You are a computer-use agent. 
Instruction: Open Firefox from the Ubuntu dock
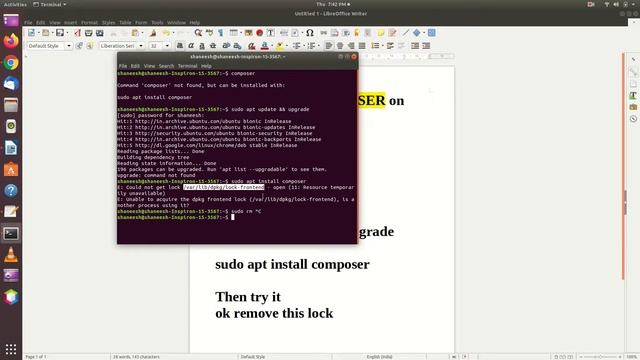(11, 41)
